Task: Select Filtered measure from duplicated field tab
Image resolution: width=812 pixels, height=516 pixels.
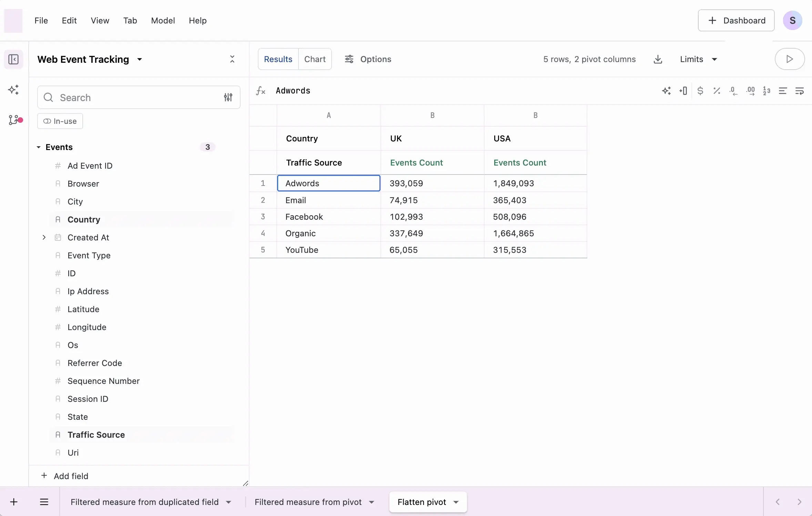Action: [x=144, y=502]
